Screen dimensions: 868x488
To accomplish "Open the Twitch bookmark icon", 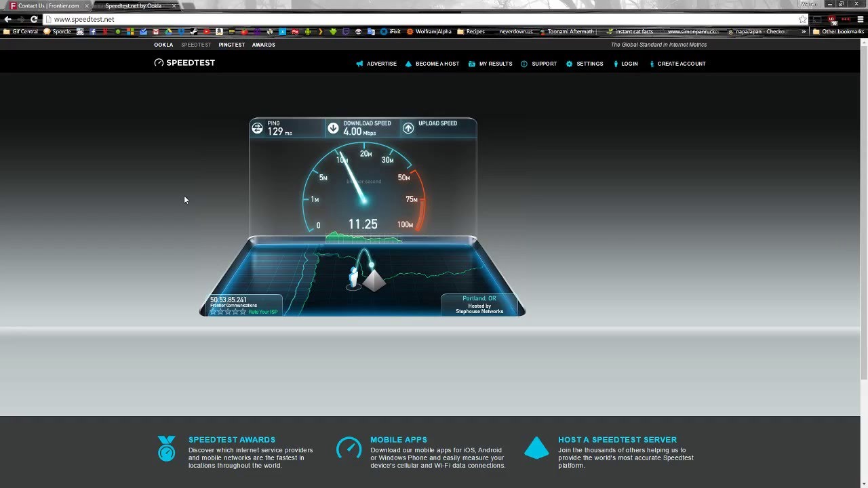I will click(346, 31).
